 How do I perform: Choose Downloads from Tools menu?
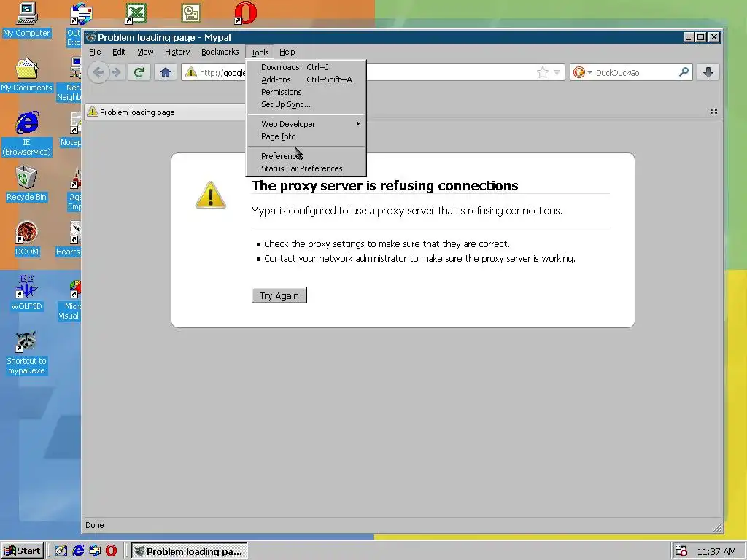click(x=306, y=67)
